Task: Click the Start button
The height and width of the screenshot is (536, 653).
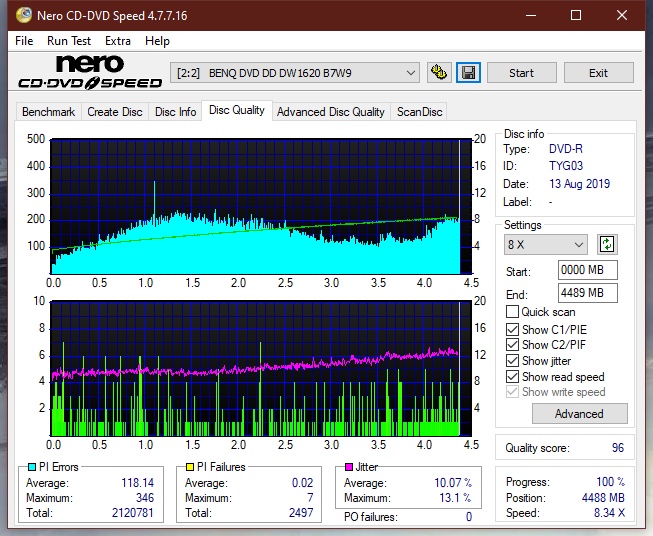Action: (521, 73)
